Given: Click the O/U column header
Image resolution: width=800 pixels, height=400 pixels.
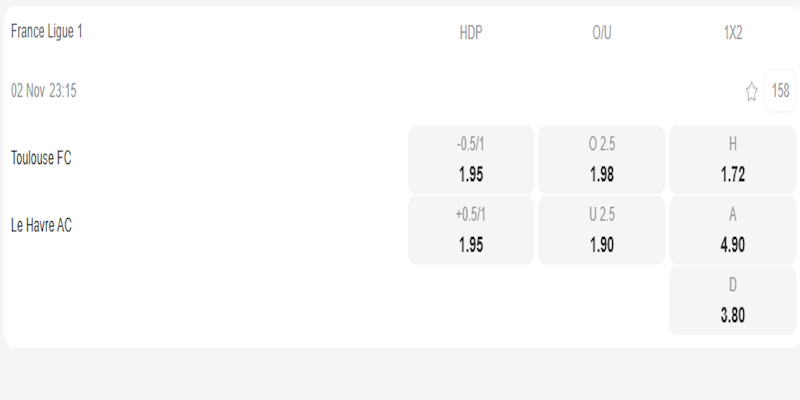Looking at the screenshot, I should (601, 33).
